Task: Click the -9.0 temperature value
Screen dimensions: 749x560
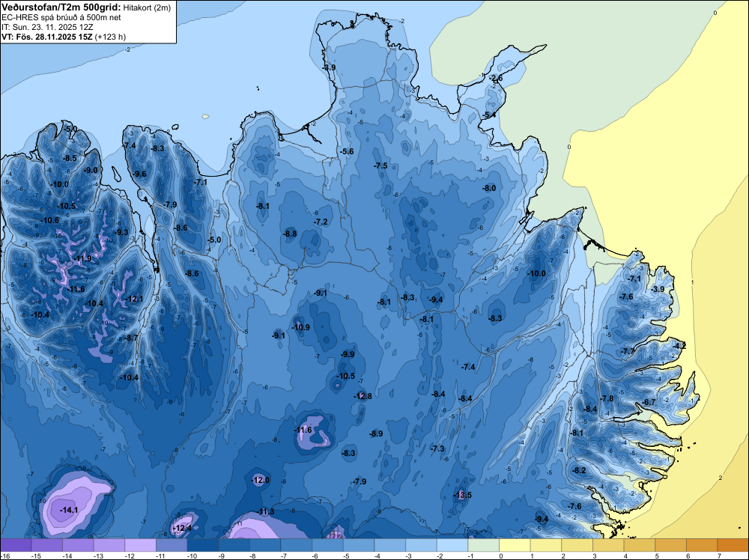Action: 91,170
